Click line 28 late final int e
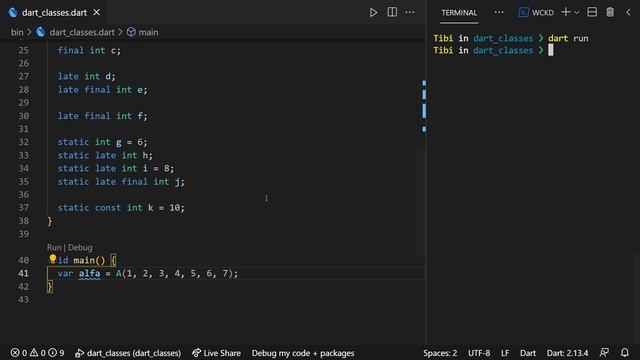The image size is (640, 360). pos(102,90)
